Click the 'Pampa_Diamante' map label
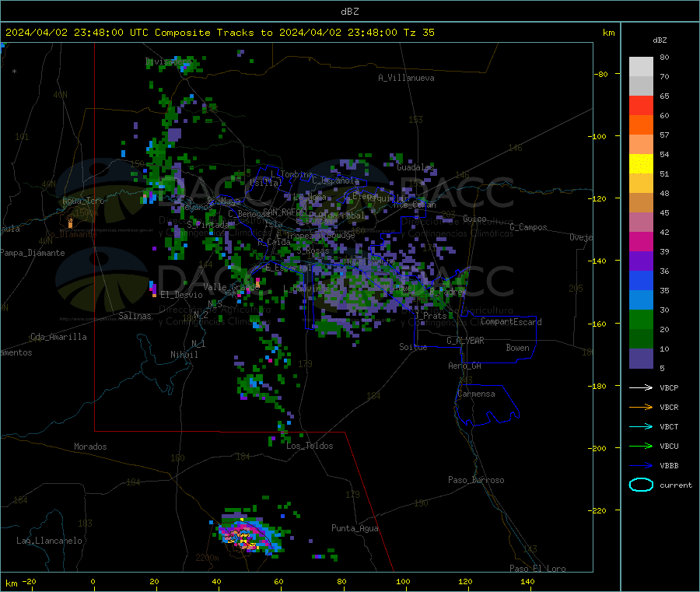The width and height of the screenshot is (700, 592). 32,253
